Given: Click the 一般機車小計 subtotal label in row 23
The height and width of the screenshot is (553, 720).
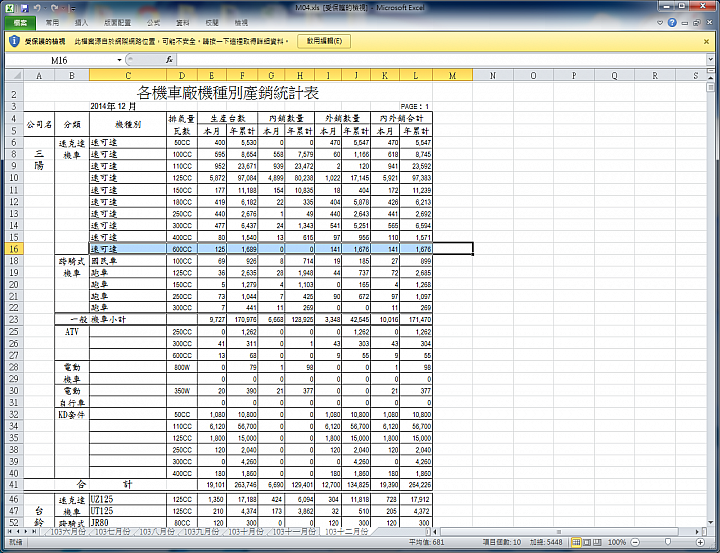Looking at the screenshot, I should [98, 319].
